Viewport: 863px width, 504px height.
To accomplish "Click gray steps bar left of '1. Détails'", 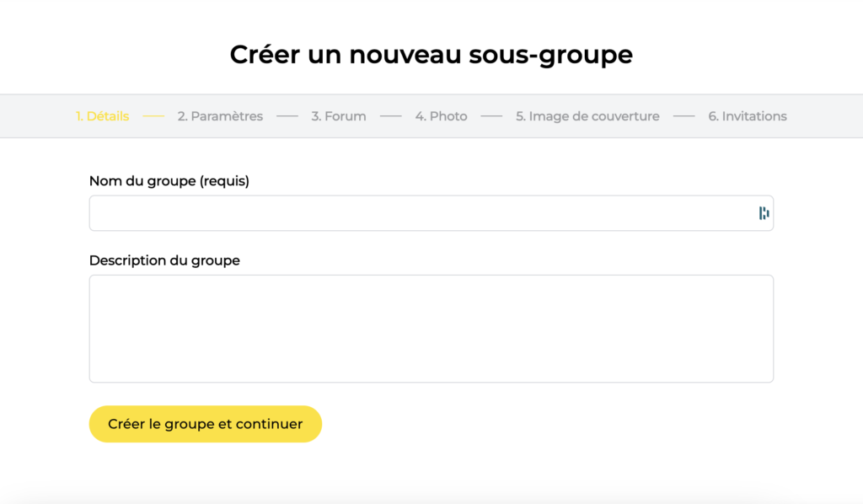I will click(x=38, y=116).
